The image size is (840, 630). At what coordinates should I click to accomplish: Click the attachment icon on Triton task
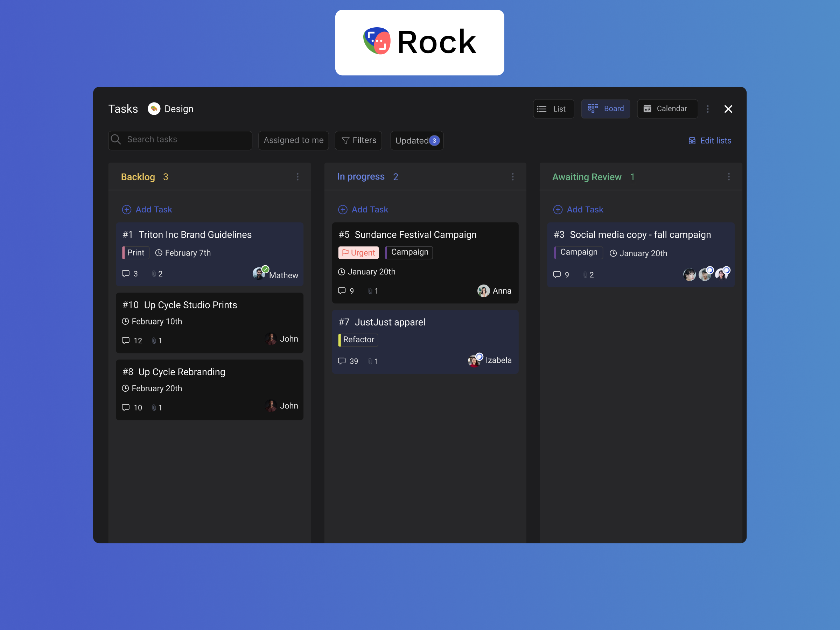point(154,273)
